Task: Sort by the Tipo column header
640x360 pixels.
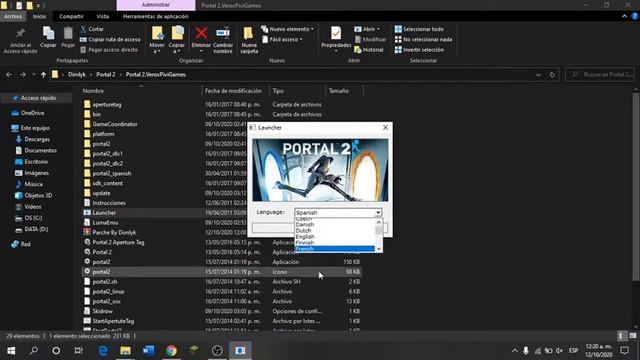Action: [278, 91]
